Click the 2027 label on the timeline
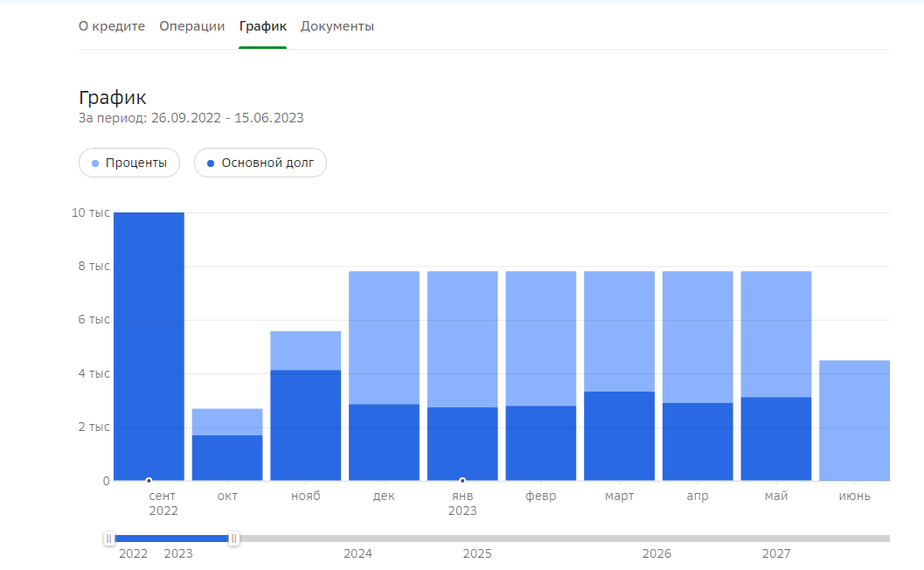The image size is (924, 570). [x=776, y=553]
